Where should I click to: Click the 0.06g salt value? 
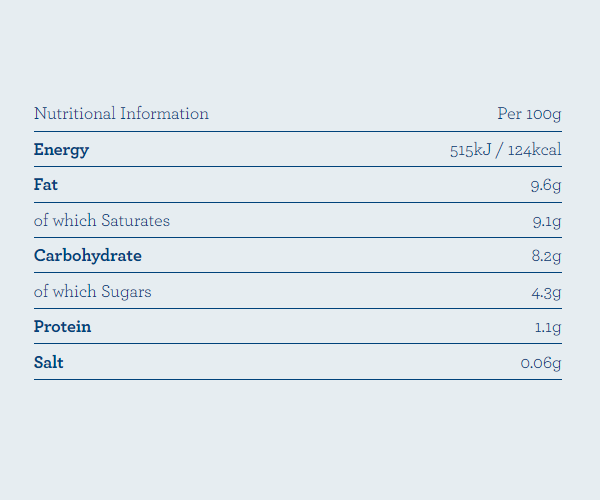[x=541, y=363]
